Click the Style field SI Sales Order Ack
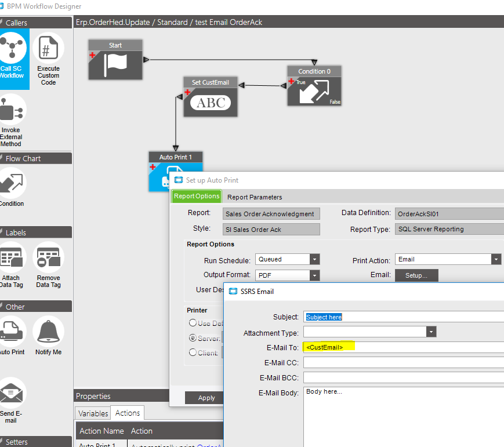 (271, 230)
